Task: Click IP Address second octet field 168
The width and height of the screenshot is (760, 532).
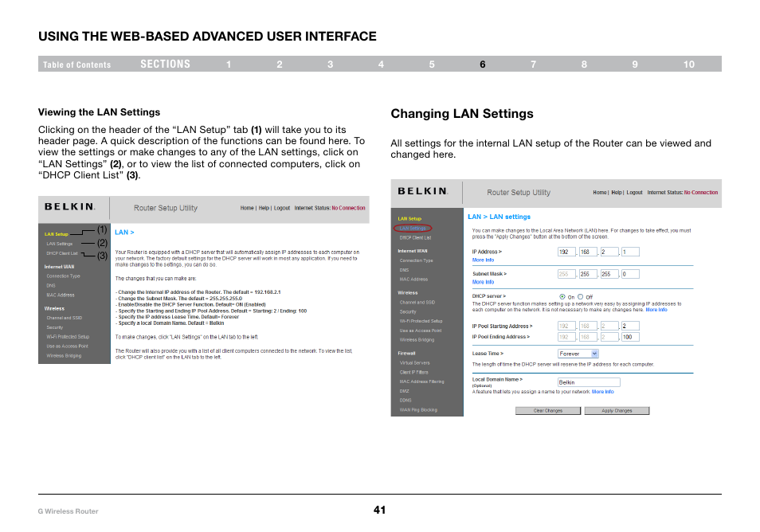Action: pyautogui.click(x=587, y=252)
